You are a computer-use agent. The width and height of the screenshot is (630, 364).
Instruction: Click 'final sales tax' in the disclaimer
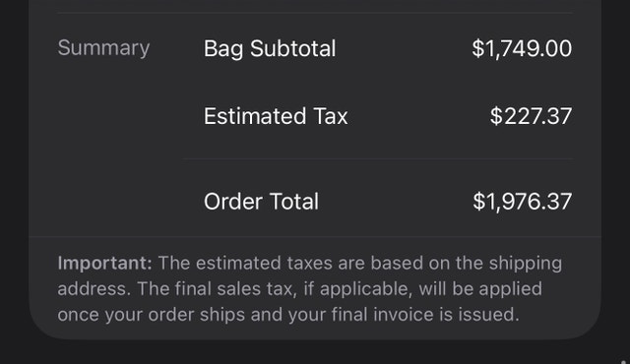[234, 289]
